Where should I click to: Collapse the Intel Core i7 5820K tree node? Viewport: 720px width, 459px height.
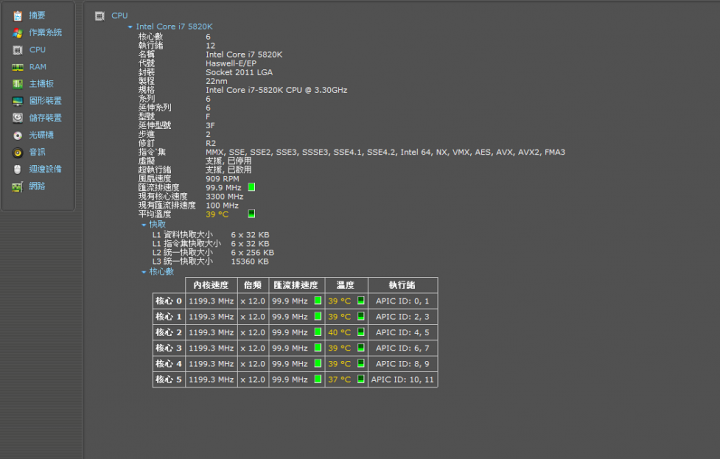coord(130,27)
